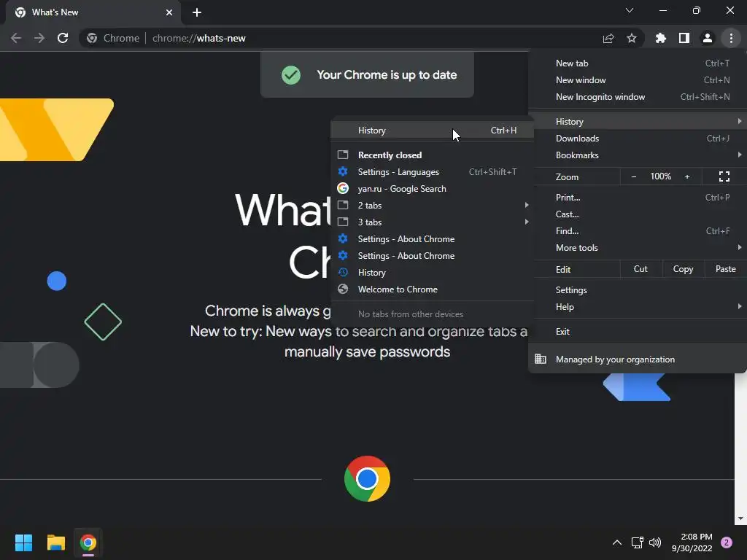Increase zoom with the plus button
Image resolution: width=747 pixels, height=560 pixels.
click(x=687, y=176)
